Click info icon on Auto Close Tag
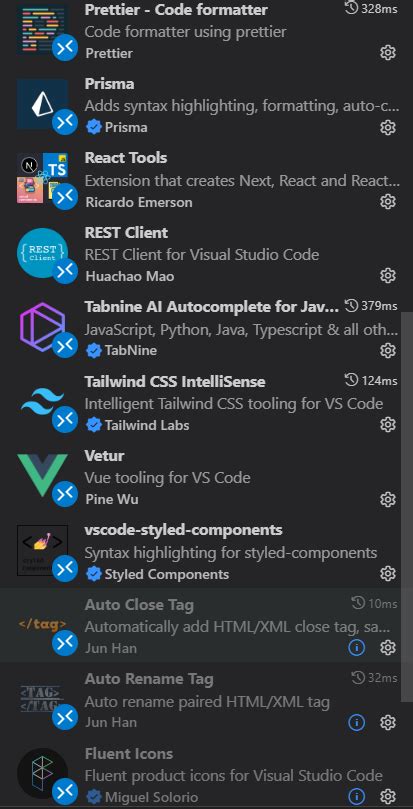 [x=357, y=648]
